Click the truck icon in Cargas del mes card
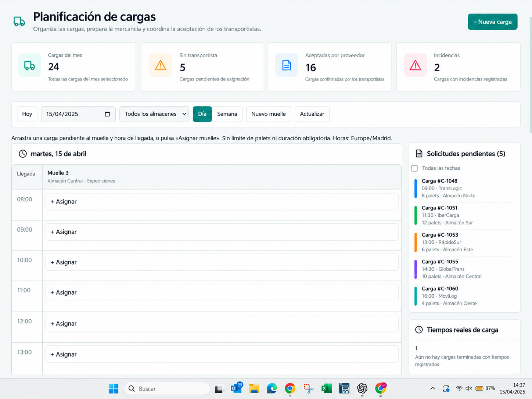The width and height of the screenshot is (532, 399). pos(30,66)
